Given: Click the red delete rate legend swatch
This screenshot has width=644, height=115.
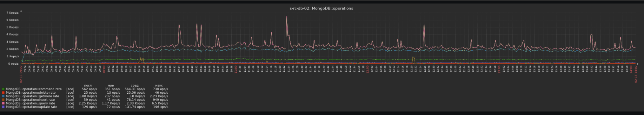Looking at the screenshot, I should coord(3,93).
